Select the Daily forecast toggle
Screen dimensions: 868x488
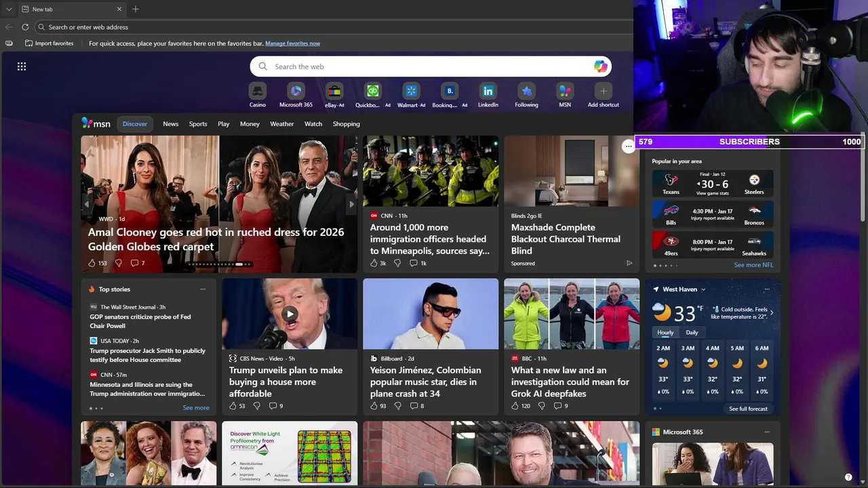(x=692, y=332)
